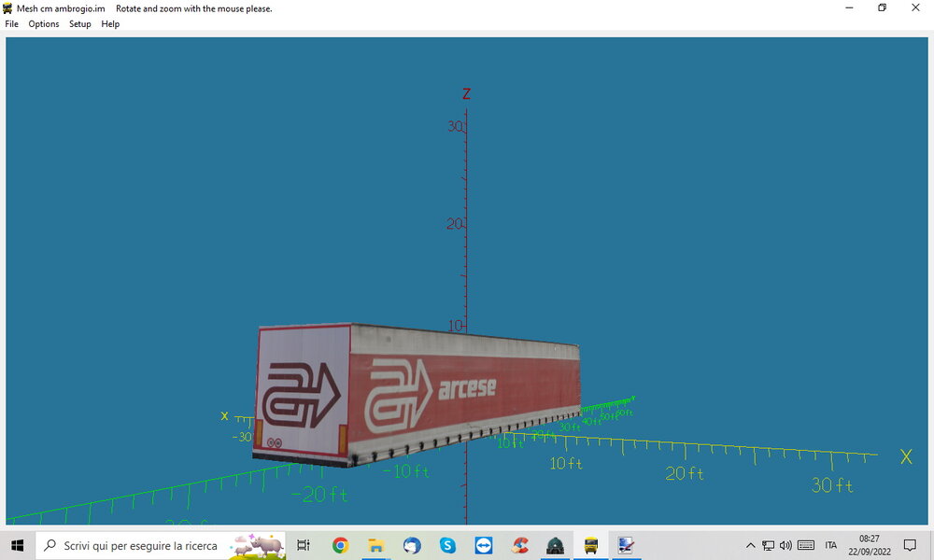Open network status in system tray
This screenshot has height=560, width=934.
[x=769, y=545]
